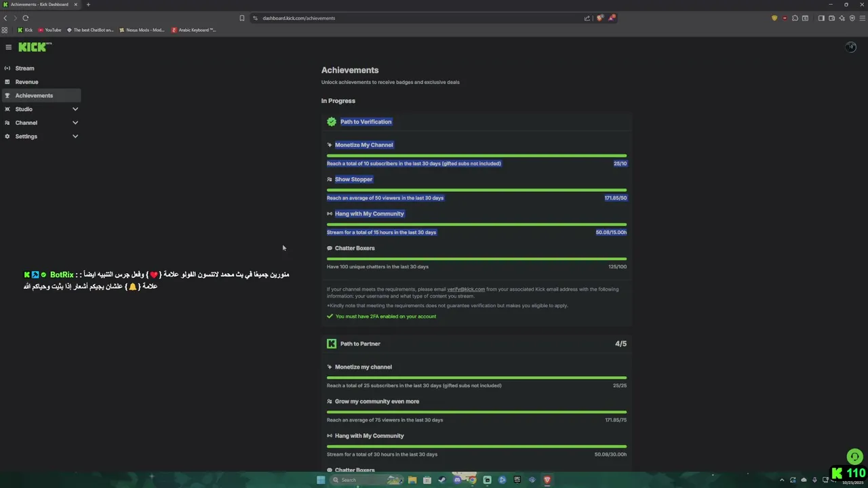This screenshot has height=488, width=868.
Task: Reload the page
Action: click(26, 18)
